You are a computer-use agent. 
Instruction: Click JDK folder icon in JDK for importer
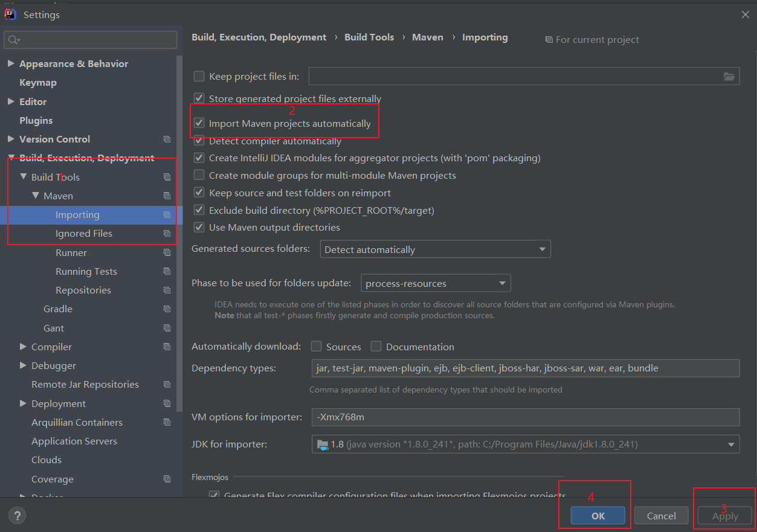(323, 445)
